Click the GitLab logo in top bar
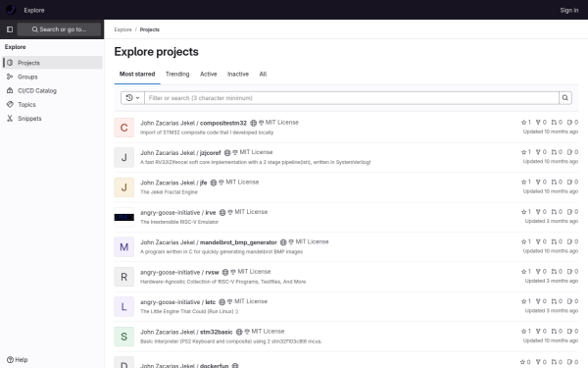 tap(11, 10)
